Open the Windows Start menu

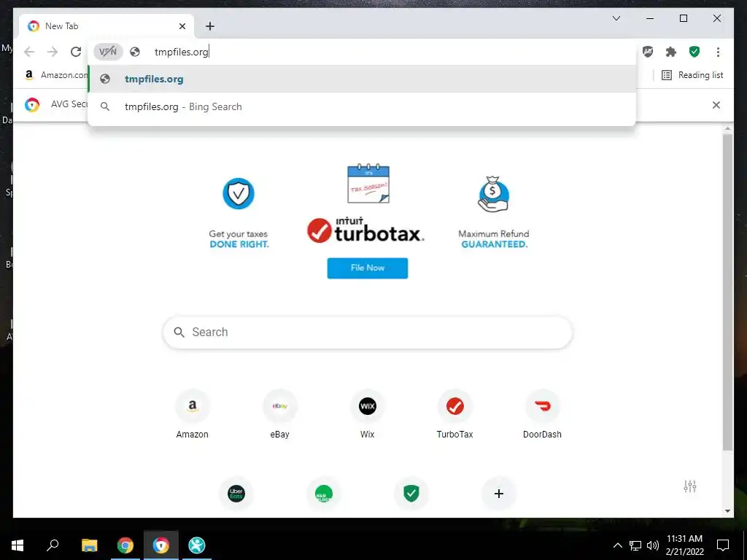pyautogui.click(x=18, y=545)
